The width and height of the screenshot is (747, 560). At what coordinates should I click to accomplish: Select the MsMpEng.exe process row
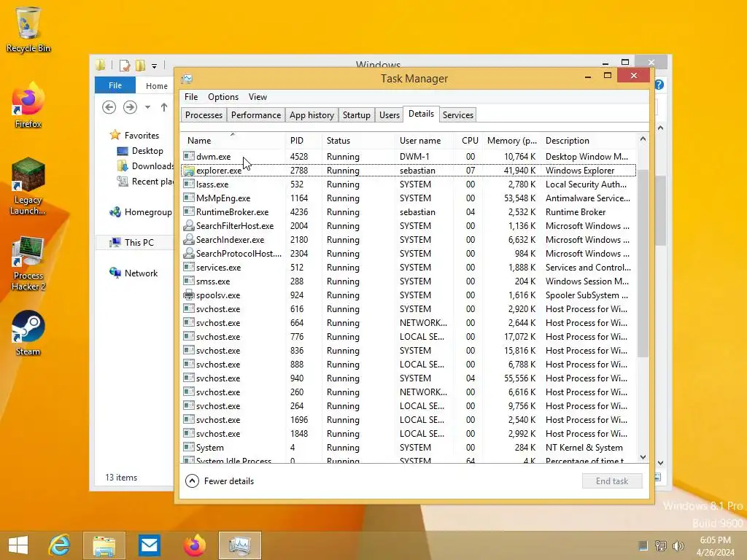[x=409, y=198]
